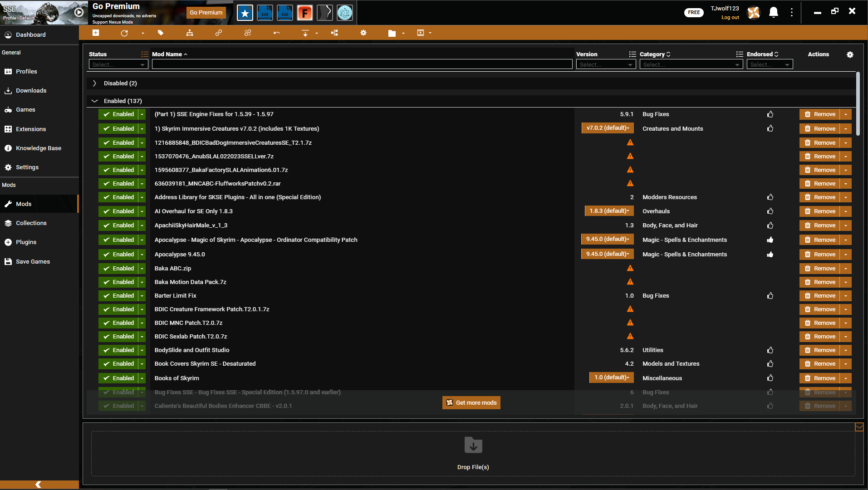Disable the Books of Skyrim mod
868x490 pixels.
click(119, 378)
